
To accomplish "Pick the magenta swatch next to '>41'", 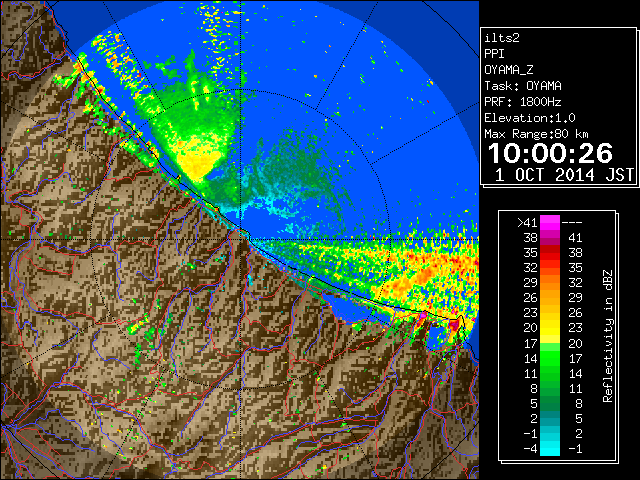I will 550,222.
